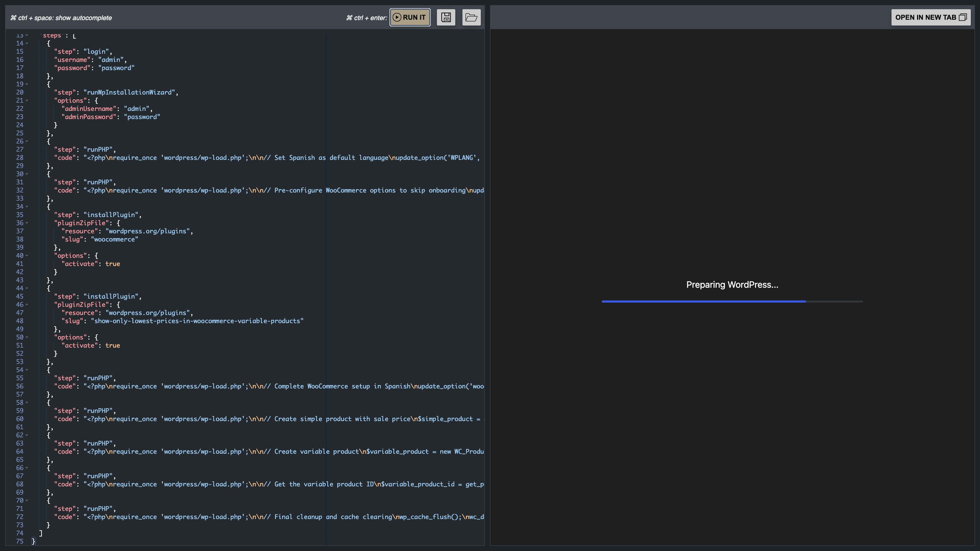The width and height of the screenshot is (980, 551).
Task: Click the "activate": true value on line 41
Action: point(112,264)
